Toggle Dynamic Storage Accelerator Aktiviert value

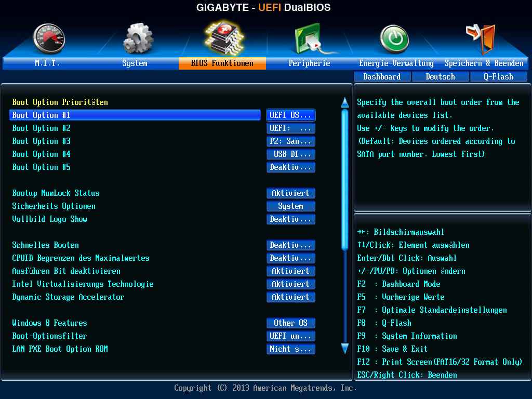291,297
